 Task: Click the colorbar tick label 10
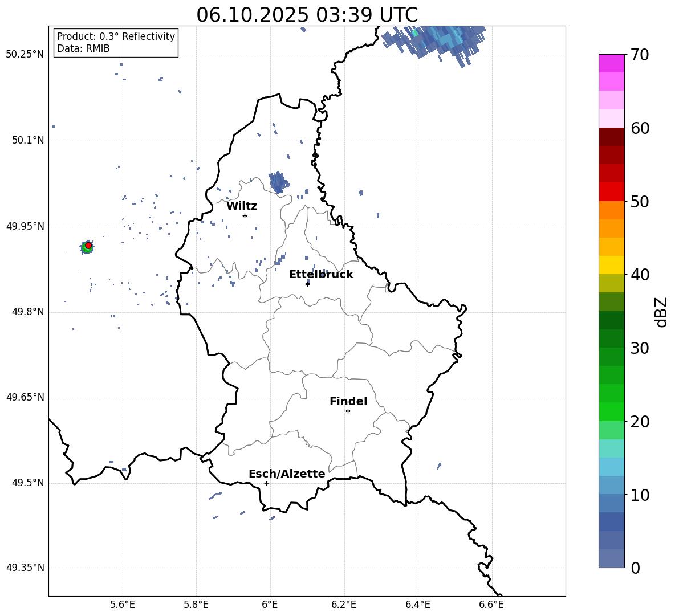pos(640,495)
